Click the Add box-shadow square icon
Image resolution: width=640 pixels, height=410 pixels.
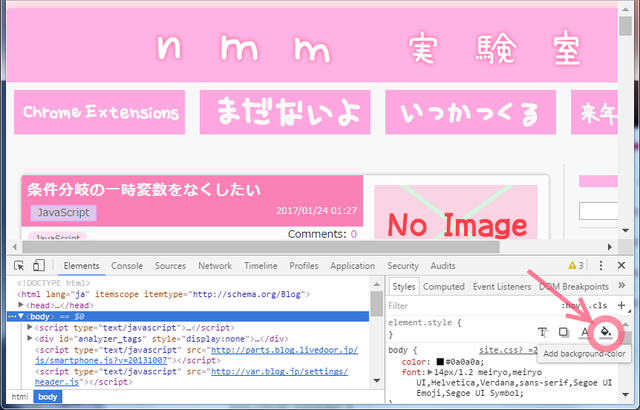point(564,332)
